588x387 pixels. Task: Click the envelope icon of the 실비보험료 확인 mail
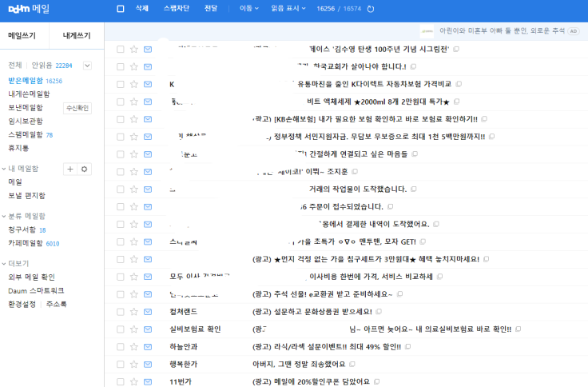148,329
